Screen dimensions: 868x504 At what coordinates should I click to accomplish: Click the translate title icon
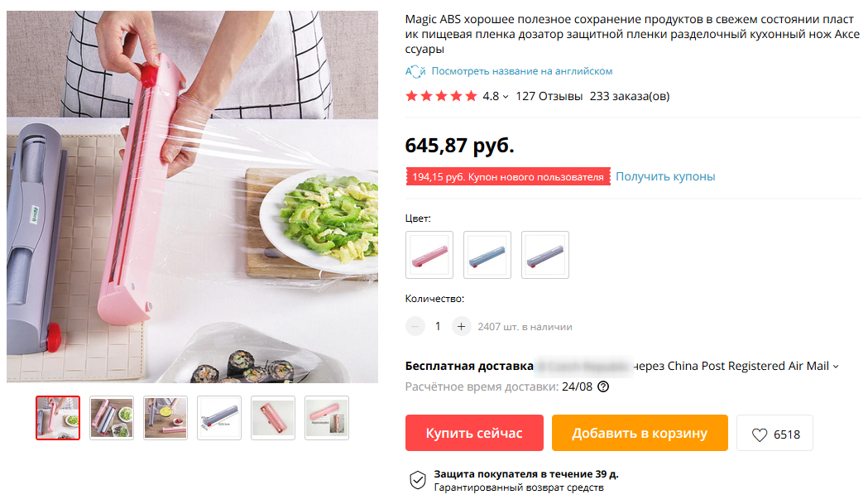pos(415,71)
